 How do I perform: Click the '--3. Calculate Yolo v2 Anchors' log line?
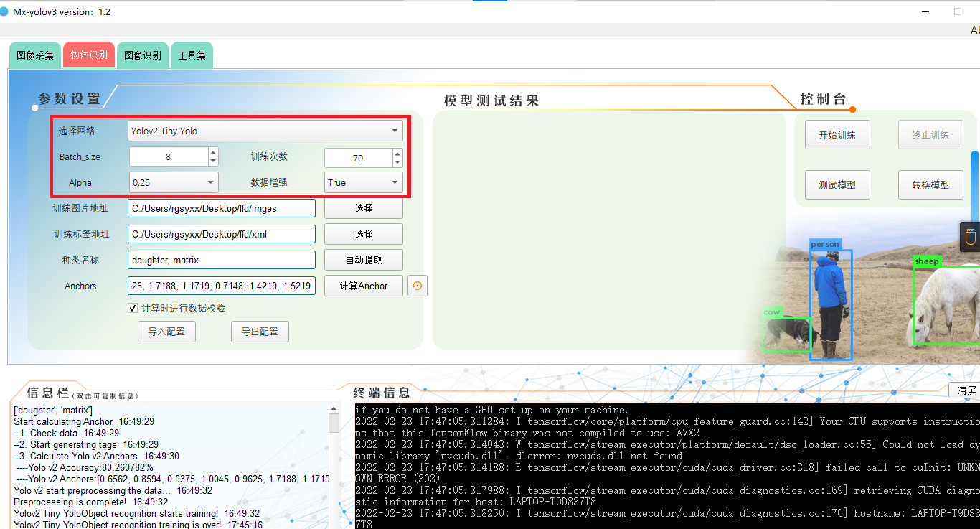tap(96, 456)
